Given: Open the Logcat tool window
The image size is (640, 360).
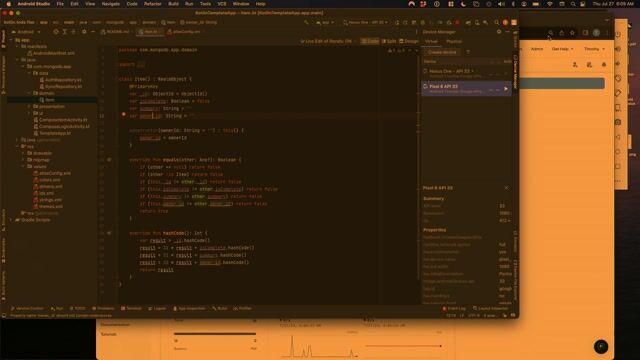Looking at the screenshot, I should pos(157,309).
